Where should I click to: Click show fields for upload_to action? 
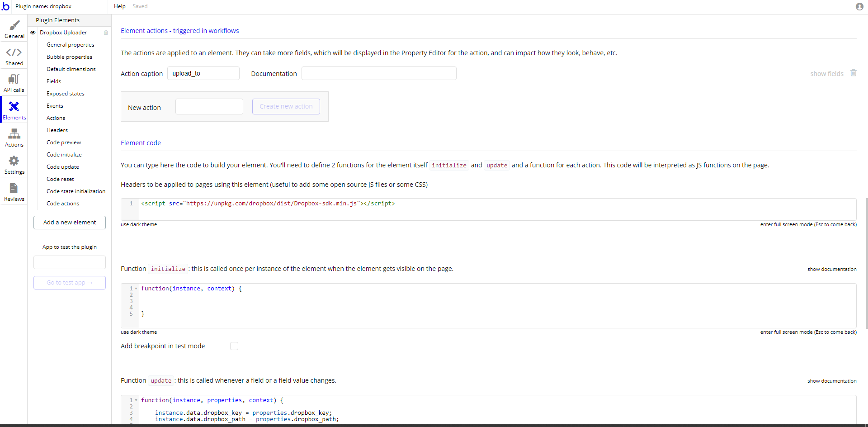click(x=826, y=74)
